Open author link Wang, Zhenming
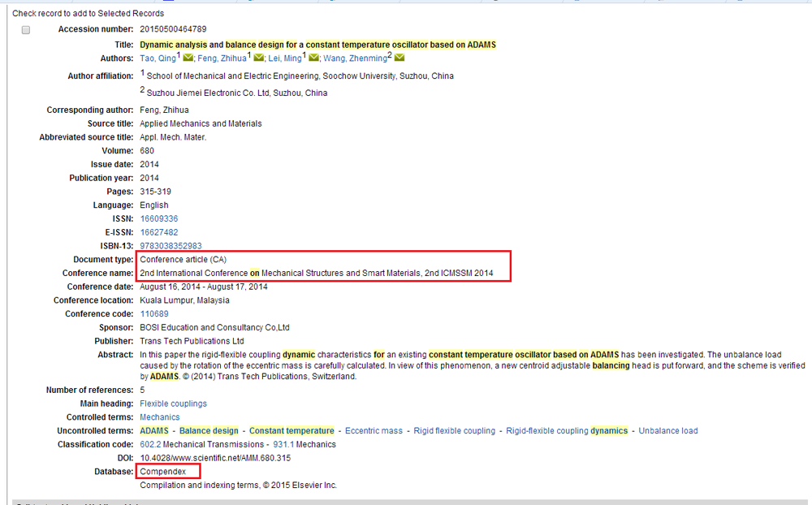The height and width of the screenshot is (505, 812). pyautogui.click(x=356, y=58)
